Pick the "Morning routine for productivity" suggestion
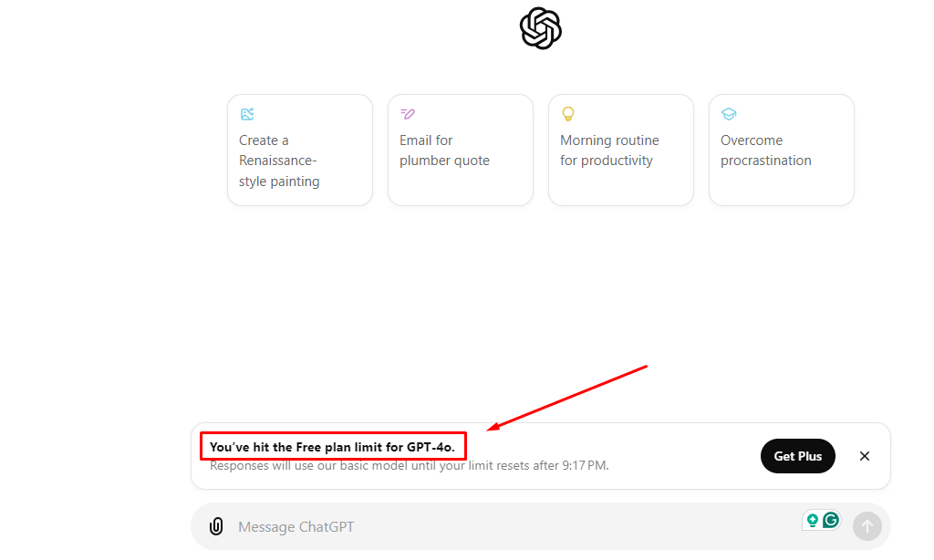The image size is (934, 560). pos(620,150)
